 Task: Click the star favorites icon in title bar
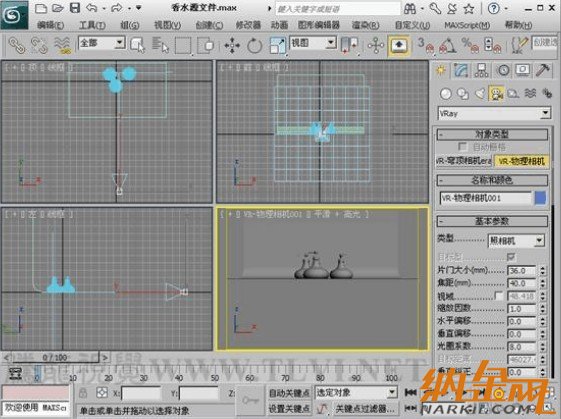pos(469,8)
